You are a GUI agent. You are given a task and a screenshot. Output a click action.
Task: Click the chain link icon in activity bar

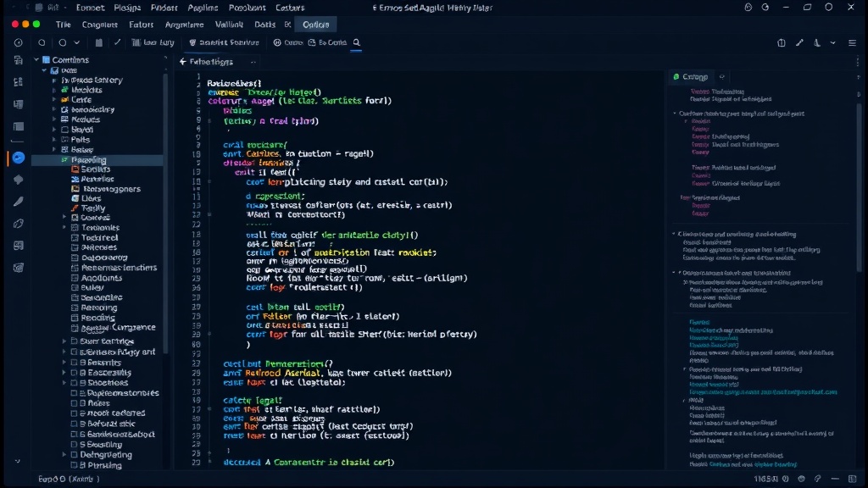(x=19, y=224)
